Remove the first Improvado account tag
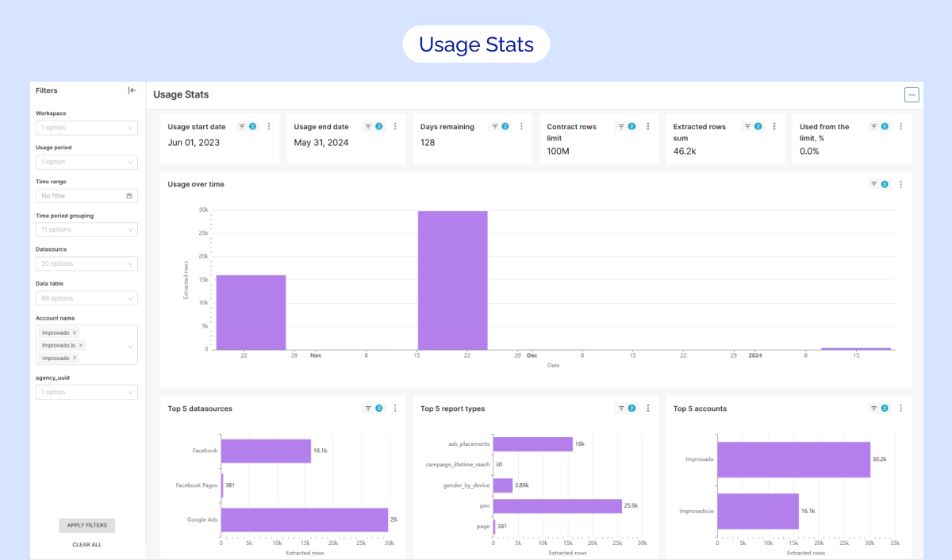This screenshot has height=560, width=952. 75,333
